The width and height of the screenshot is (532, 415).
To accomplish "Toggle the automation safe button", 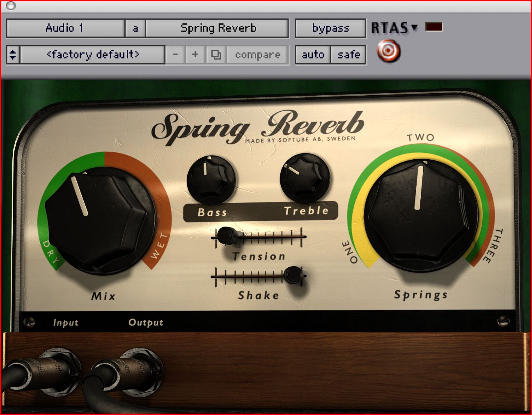I will pos(349,55).
